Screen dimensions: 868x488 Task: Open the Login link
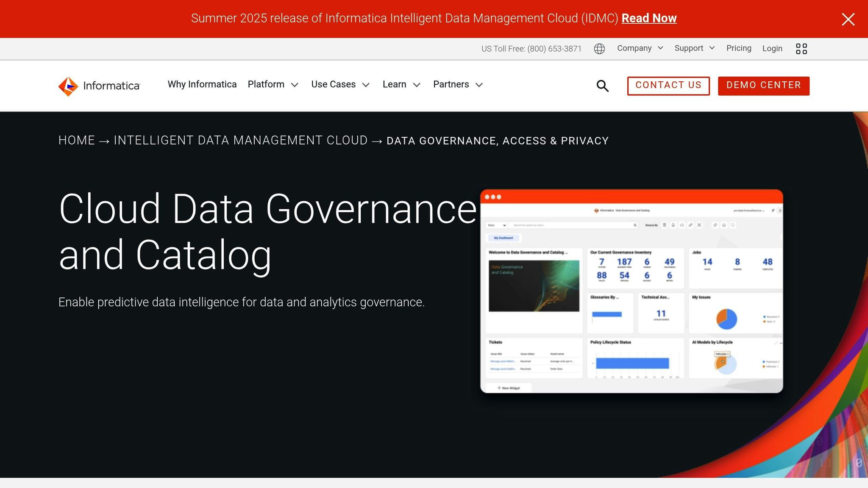(772, 48)
